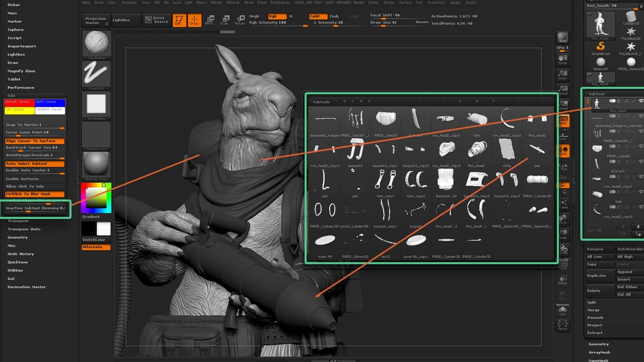Toggle Auto Select Subtool in the Edit panel

34,163
